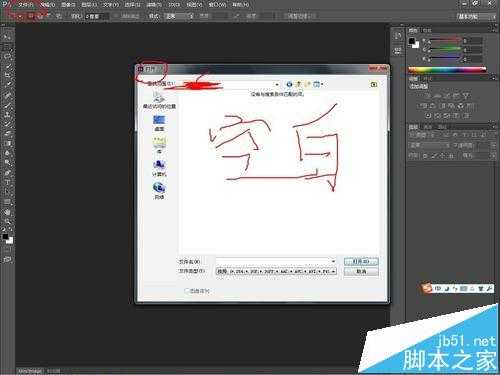Open the view menu dropdown in dialog
The image size is (500, 375).
[318, 84]
